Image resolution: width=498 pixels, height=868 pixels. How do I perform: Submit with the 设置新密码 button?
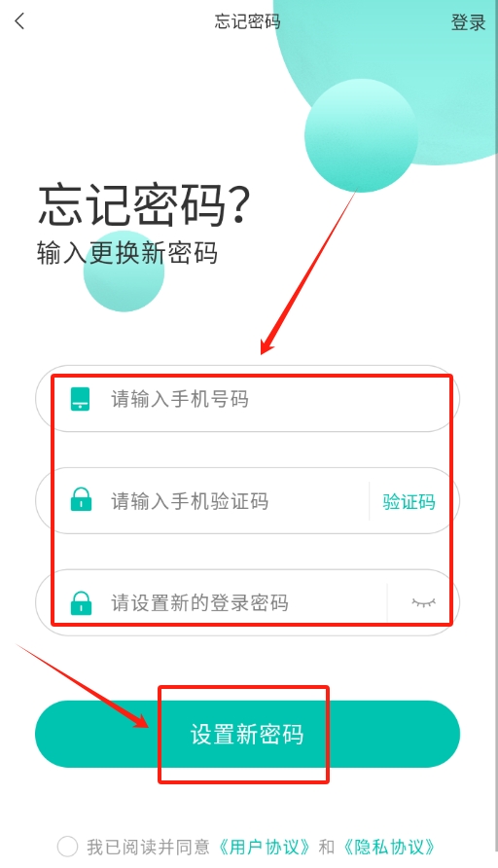pos(247,734)
